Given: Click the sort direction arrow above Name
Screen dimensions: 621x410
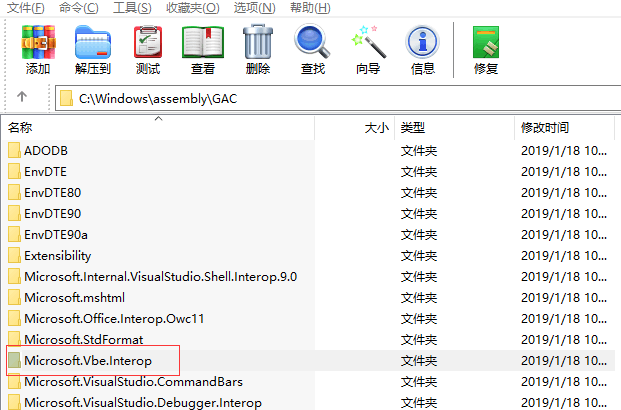Looking at the screenshot, I should 158,118.
